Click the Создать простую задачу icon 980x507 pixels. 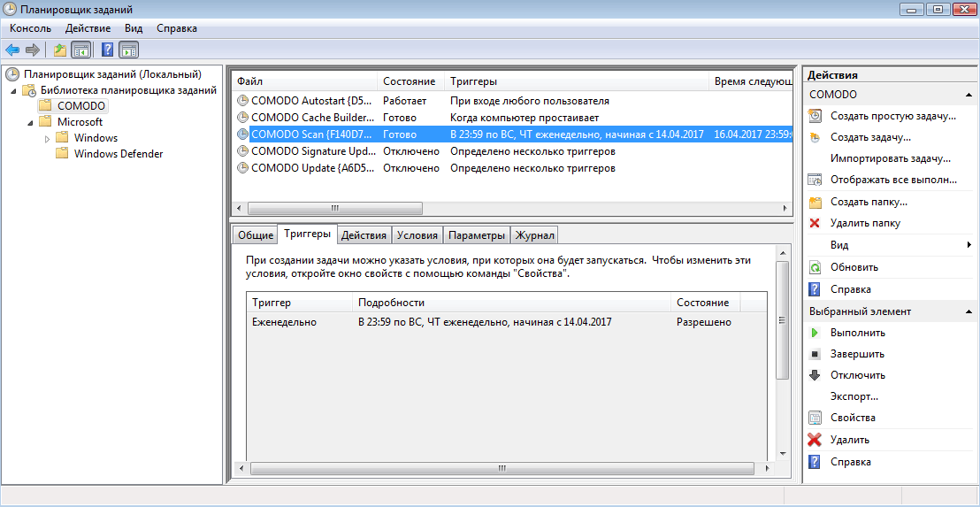(x=815, y=116)
